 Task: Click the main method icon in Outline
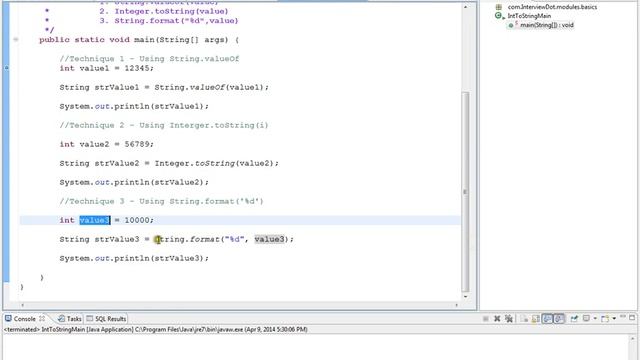click(512, 25)
